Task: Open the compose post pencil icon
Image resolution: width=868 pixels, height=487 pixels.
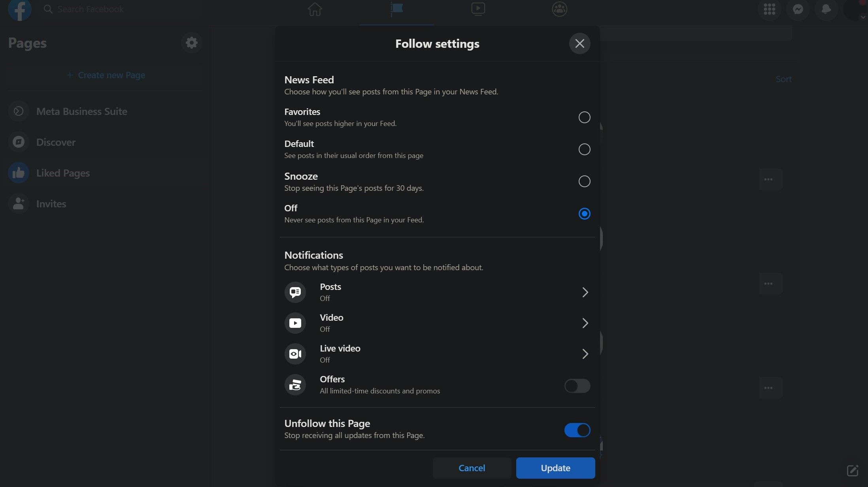Action: point(853,471)
